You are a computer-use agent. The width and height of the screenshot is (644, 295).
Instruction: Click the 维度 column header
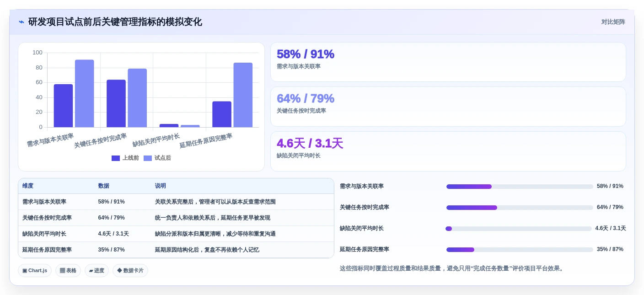tap(28, 186)
